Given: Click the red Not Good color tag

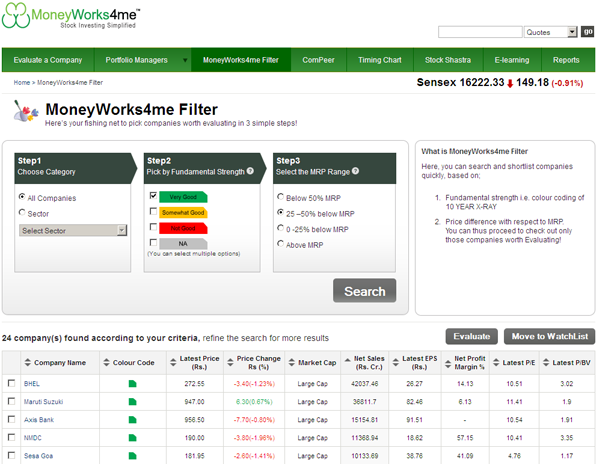Looking at the screenshot, I should 183,228.
